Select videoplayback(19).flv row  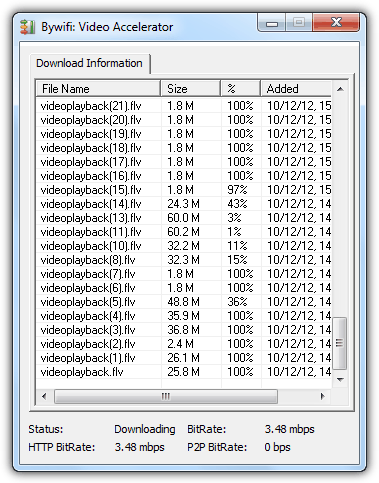(x=184, y=134)
